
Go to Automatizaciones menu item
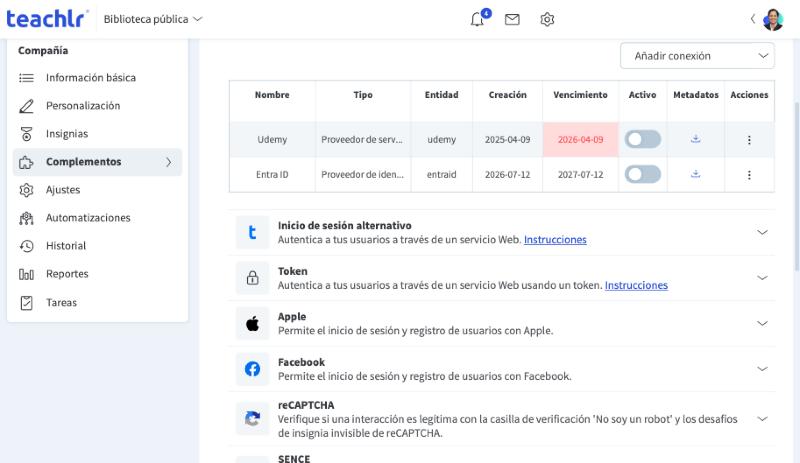[x=97, y=218]
